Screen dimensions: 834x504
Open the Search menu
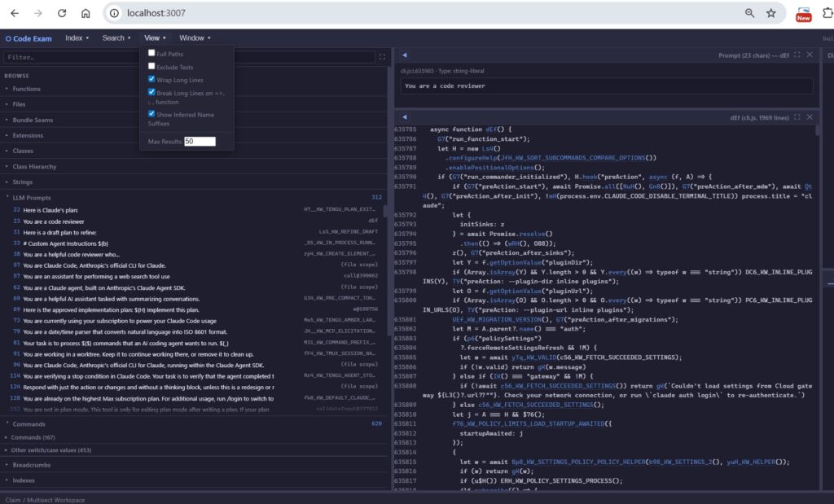pos(116,37)
